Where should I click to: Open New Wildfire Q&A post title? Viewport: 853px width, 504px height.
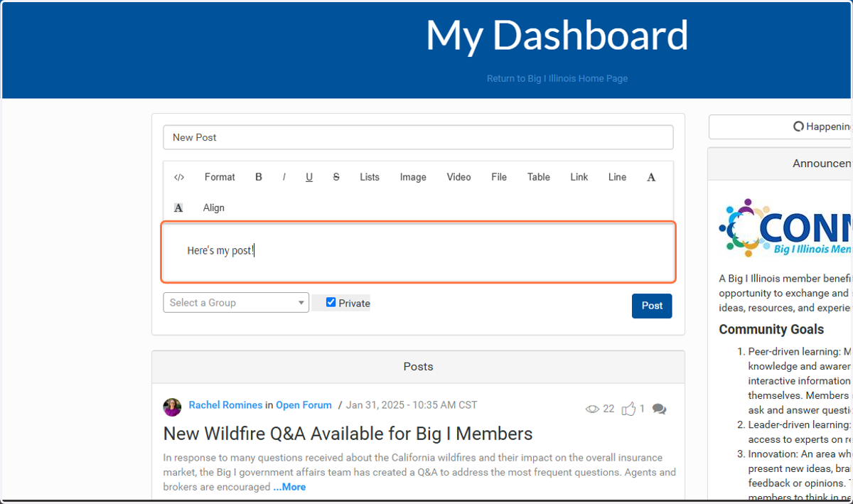(348, 434)
